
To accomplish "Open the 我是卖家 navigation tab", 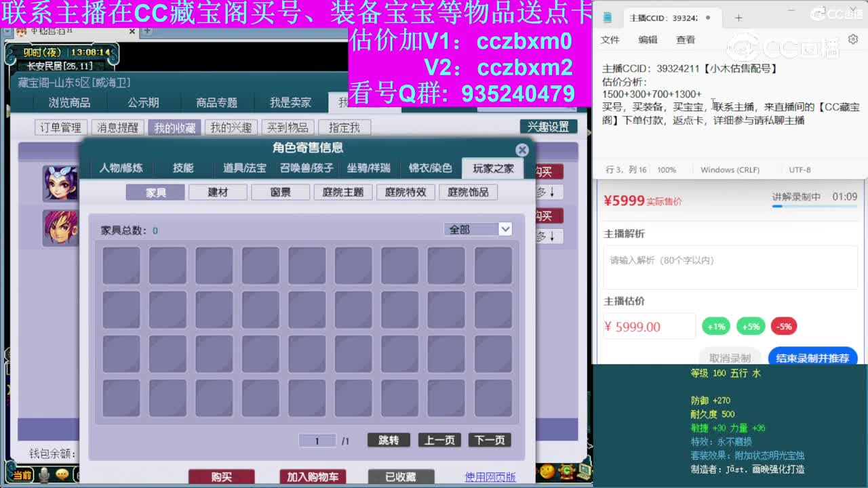I will point(290,102).
